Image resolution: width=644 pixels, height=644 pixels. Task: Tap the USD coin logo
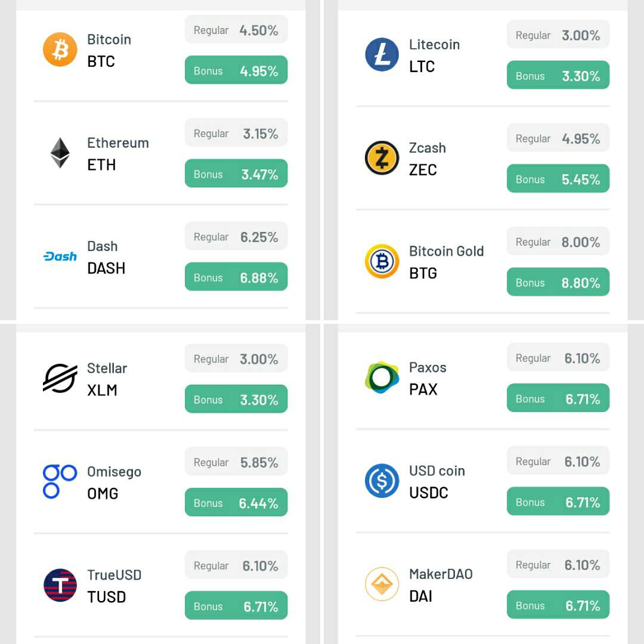[382, 481]
